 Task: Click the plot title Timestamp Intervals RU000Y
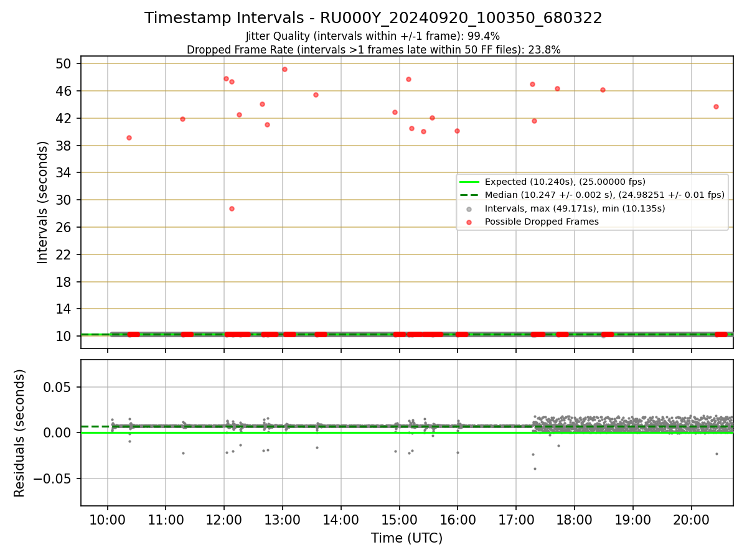(x=373, y=18)
